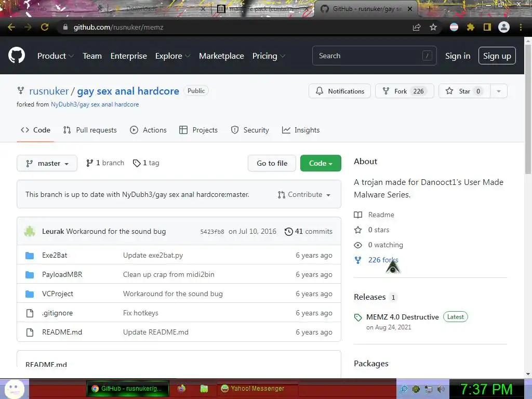532x399 pixels.
Task: Select the Code tab
Action: coord(36,130)
